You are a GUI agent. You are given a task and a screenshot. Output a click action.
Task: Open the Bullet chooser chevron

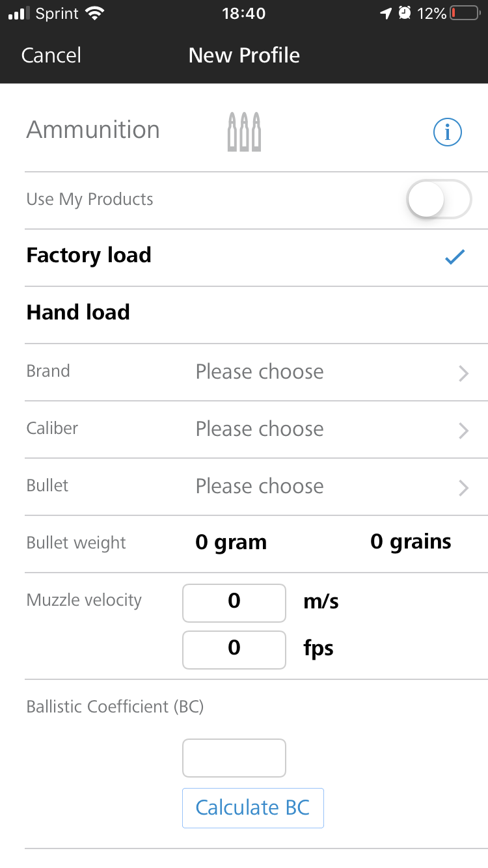click(463, 488)
